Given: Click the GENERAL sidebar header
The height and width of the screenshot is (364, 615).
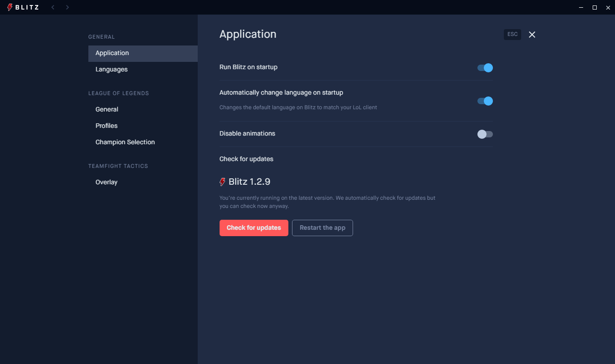Looking at the screenshot, I should pyautogui.click(x=102, y=37).
